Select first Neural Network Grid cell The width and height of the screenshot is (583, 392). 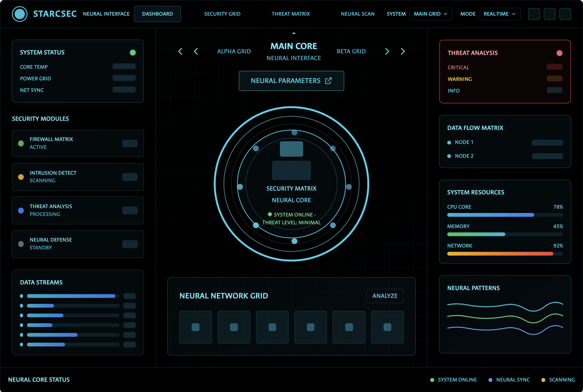(x=195, y=327)
